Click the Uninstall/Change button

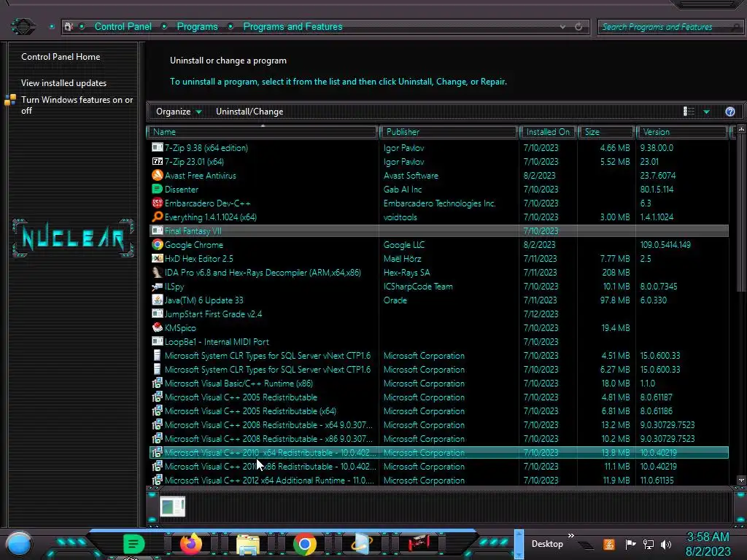(249, 112)
